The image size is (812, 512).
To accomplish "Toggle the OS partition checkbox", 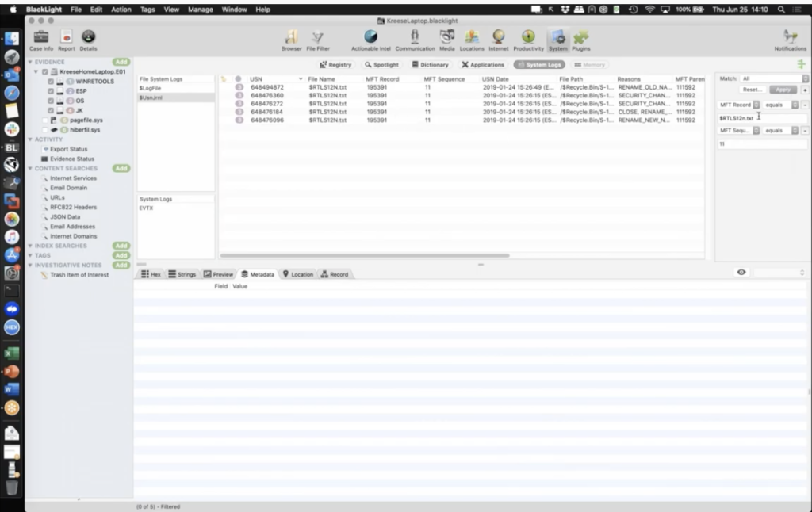I will (51, 101).
